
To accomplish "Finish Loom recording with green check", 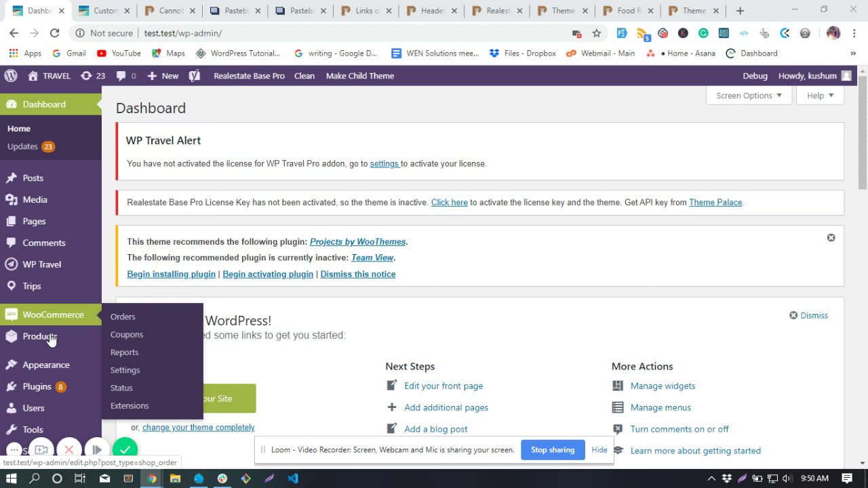I will point(125,449).
